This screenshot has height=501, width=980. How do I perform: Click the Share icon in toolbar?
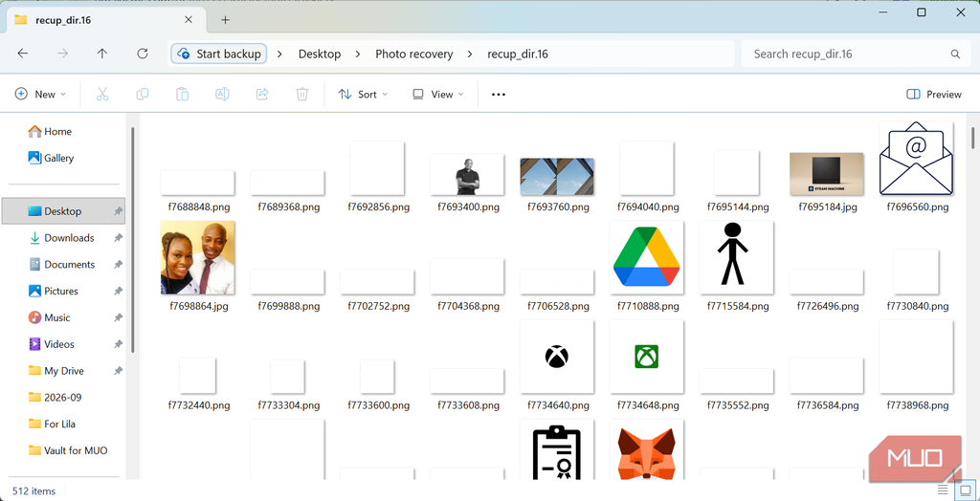point(262,95)
